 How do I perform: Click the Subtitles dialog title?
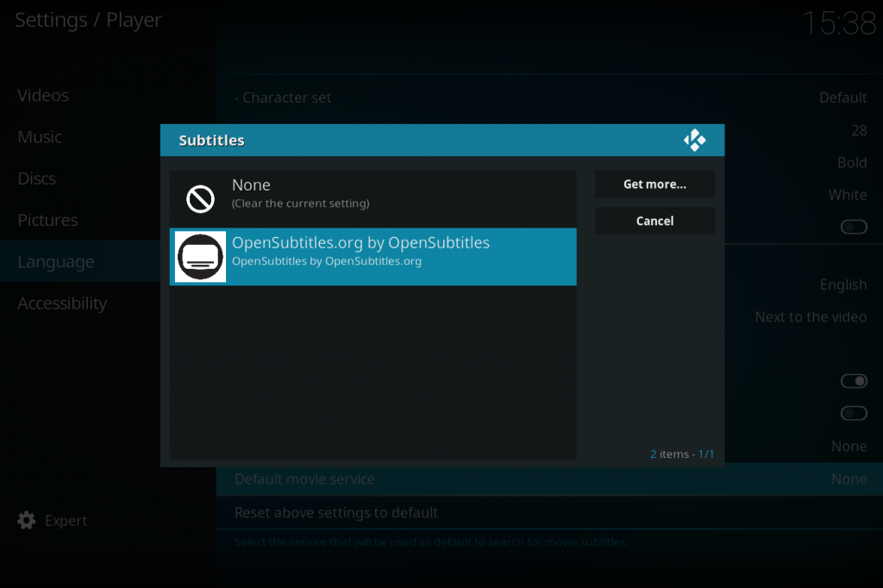(212, 141)
